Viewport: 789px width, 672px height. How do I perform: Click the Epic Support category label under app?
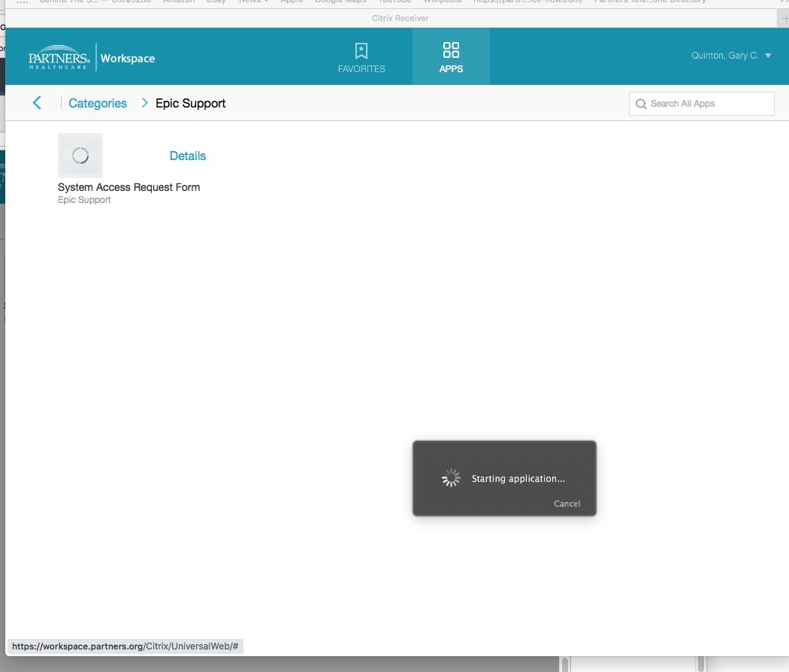(x=84, y=200)
